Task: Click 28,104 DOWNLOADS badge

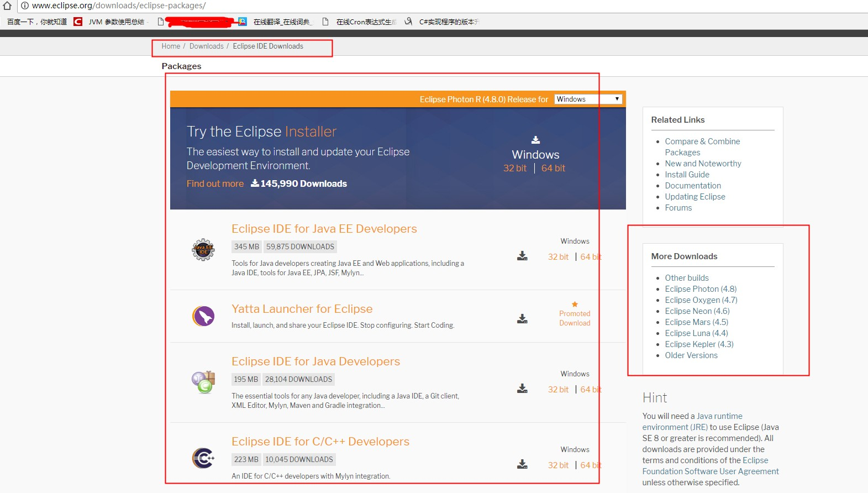Action: [x=298, y=380]
